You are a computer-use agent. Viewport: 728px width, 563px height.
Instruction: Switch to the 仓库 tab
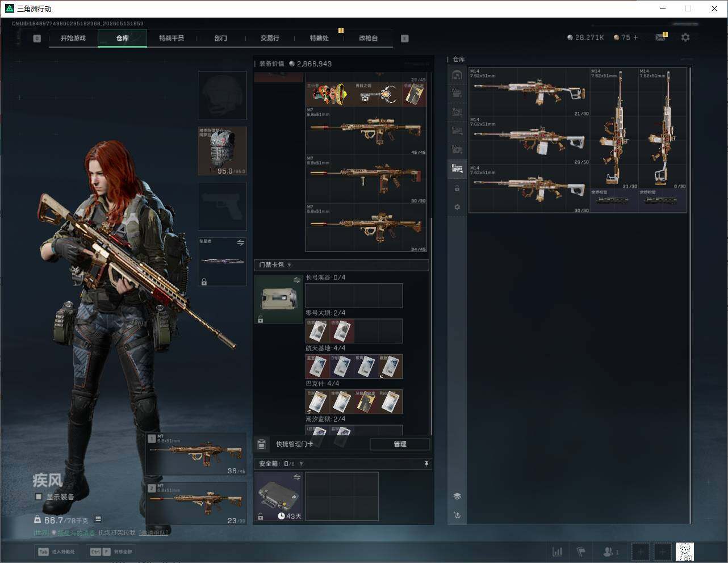click(123, 38)
